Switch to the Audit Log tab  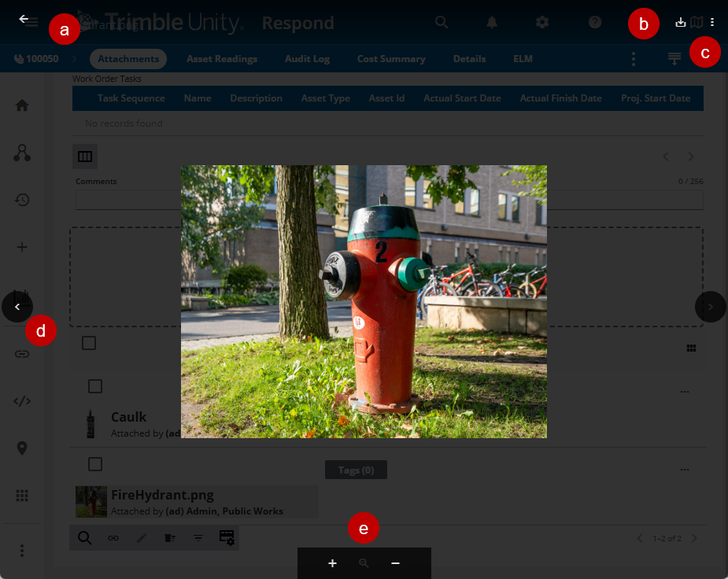pyautogui.click(x=308, y=59)
